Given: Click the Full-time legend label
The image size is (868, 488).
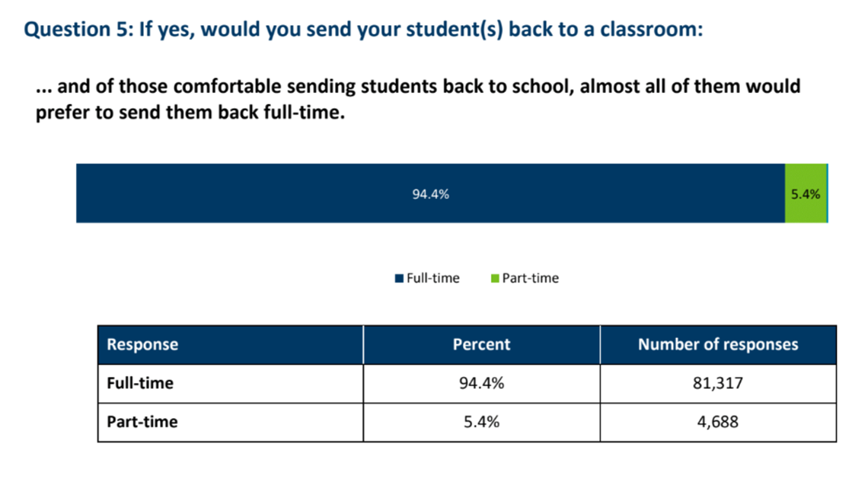Looking at the screenshot, I should point(433,278).
